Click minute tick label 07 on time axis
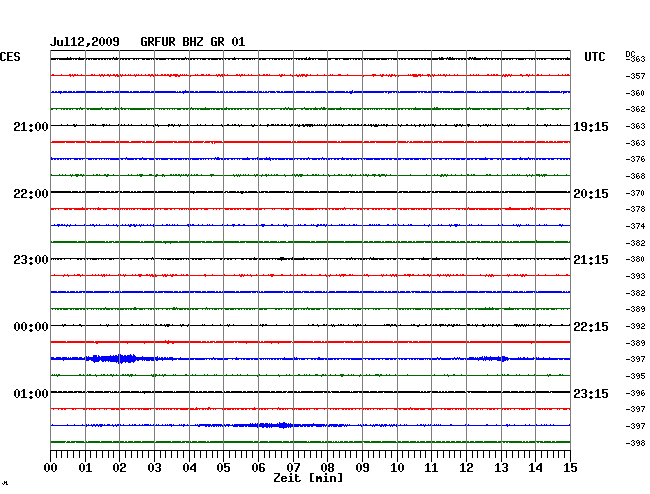 [293, 468]
